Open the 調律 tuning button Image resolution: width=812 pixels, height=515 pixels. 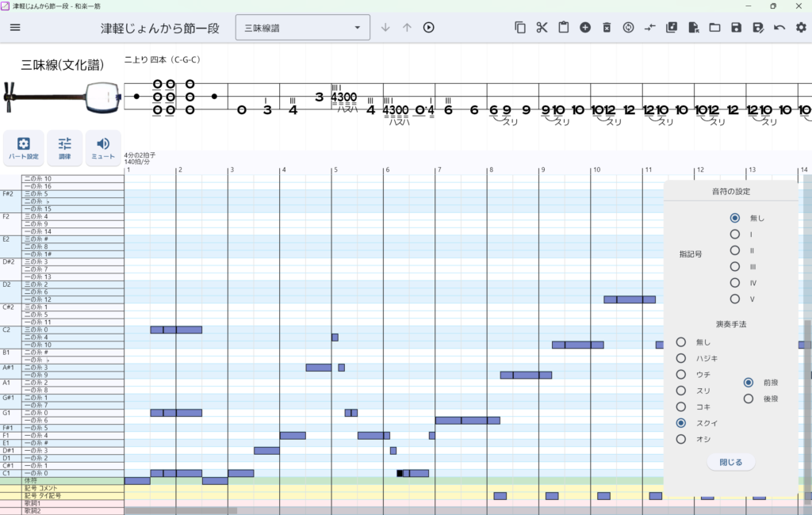(64, 147)
